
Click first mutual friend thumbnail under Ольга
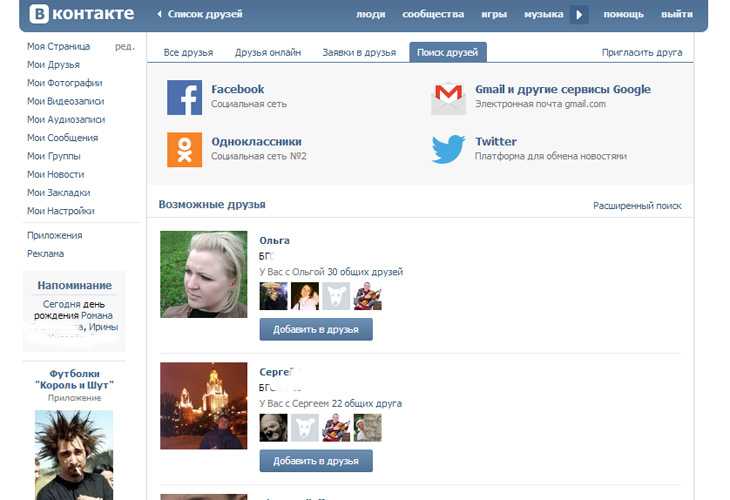(x=274, y=296)
